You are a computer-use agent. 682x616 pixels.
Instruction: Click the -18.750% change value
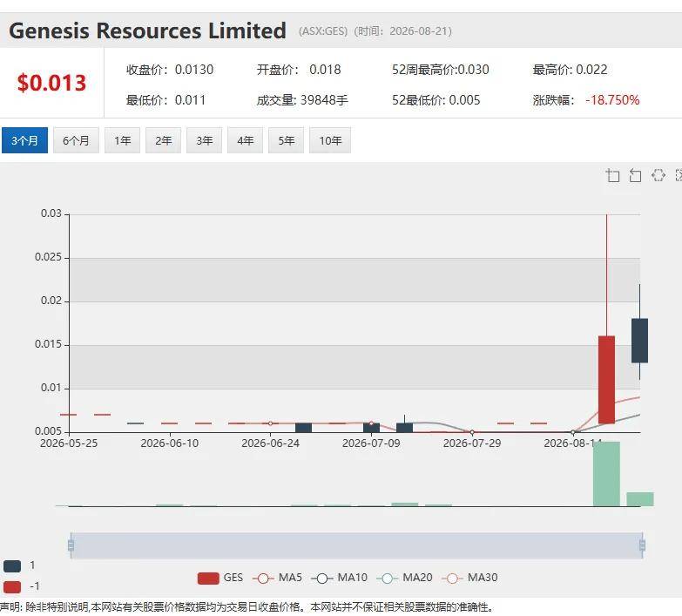[612, 100]
